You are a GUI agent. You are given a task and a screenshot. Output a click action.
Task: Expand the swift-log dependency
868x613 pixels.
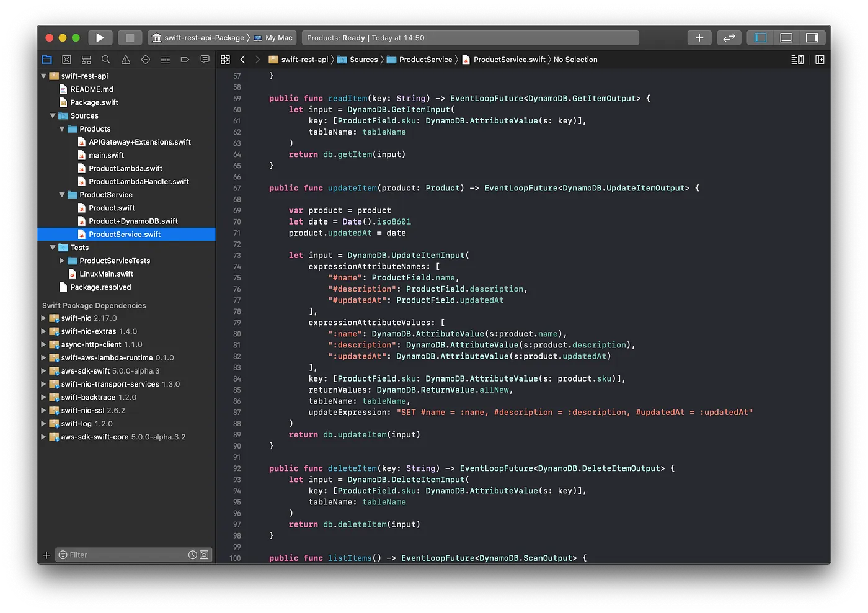coord(43,424)
